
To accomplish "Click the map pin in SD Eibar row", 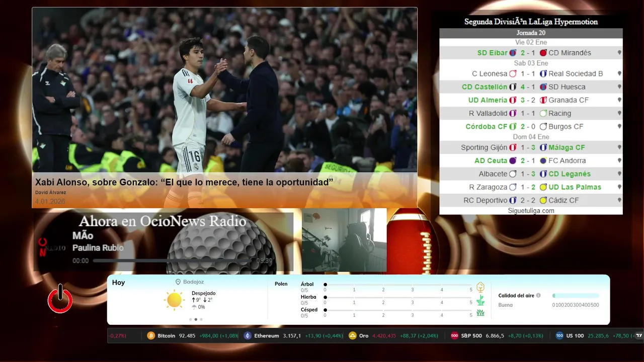I will click(x=619, y=52).
